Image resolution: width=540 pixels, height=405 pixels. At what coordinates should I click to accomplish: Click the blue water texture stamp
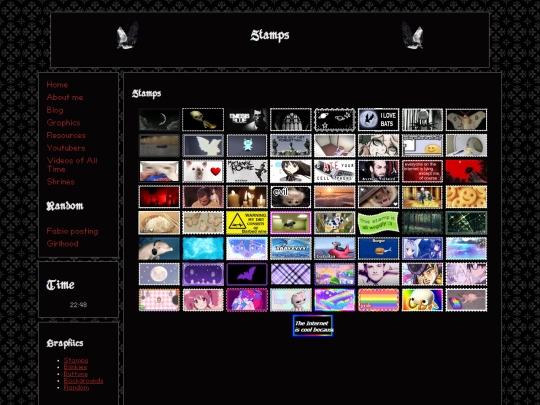[x=203, y=248]
